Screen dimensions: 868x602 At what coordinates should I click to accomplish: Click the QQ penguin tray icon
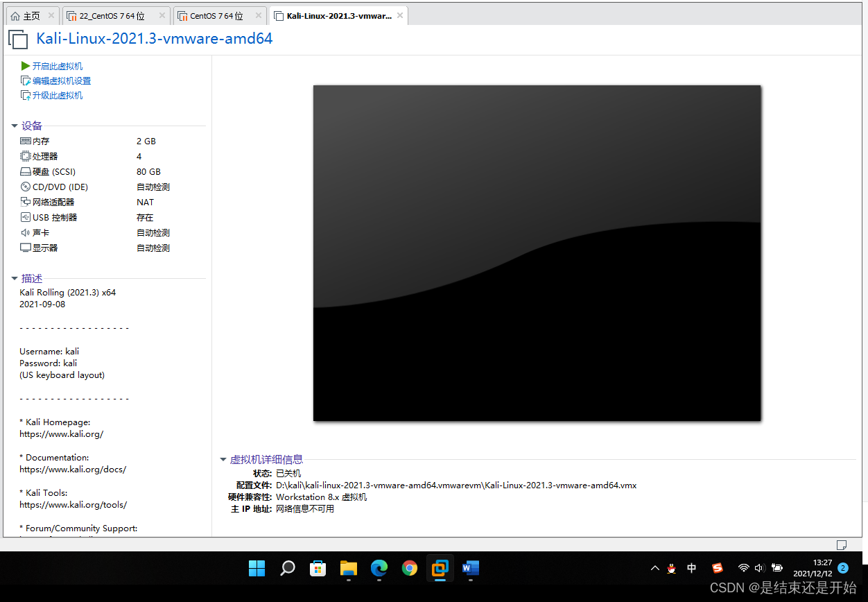(671, 568)
